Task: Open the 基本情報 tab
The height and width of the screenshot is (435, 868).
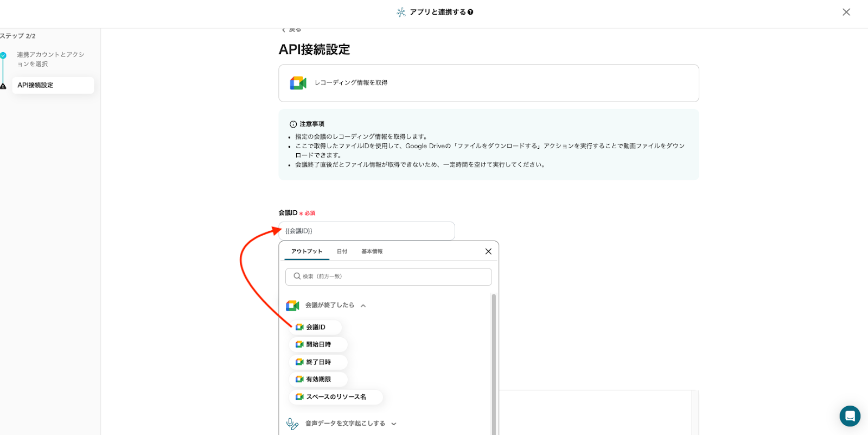Action: pyautogui.click(x=372, y=251)
